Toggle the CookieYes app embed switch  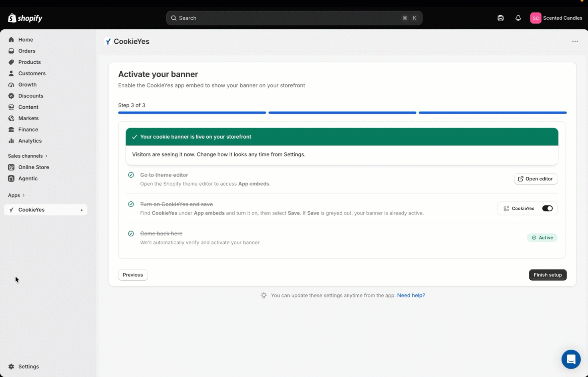pyautogui.click(x=548, y=209)
